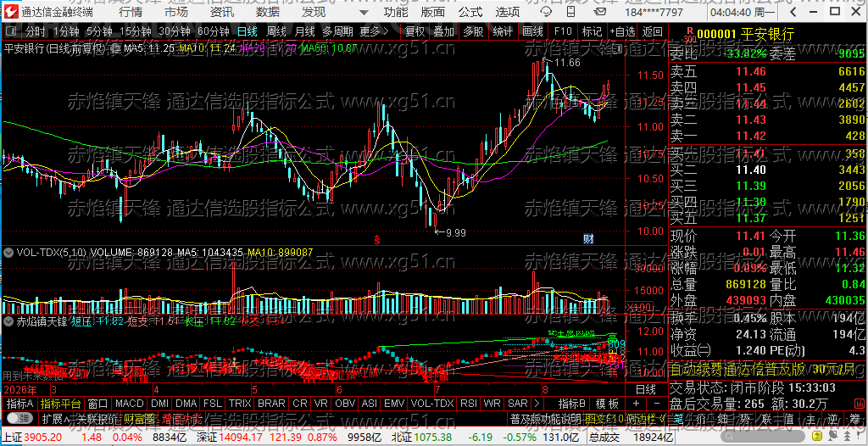Screen dimensions: 868x446
Task: Open the 指标A tab
Action: coord(20,404)
